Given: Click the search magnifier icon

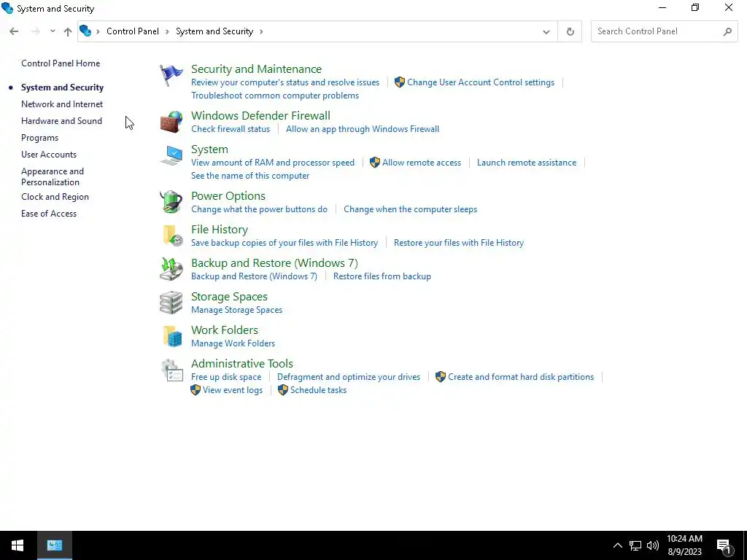Looking at the screenshot, I should pyautogui.click(x=727, y=31).
